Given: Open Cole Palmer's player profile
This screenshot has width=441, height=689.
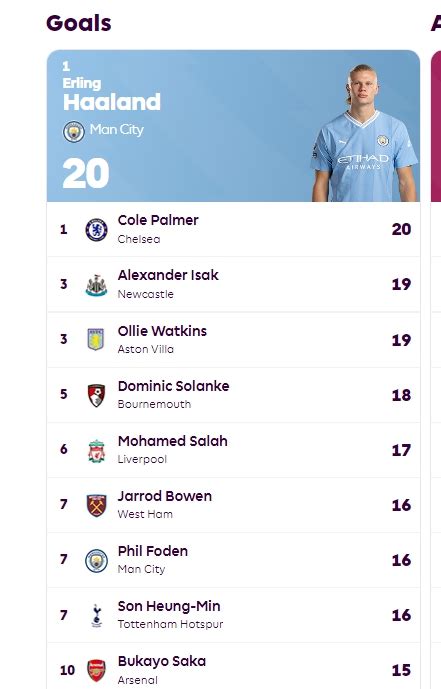Looking at the screenshot, I should click(158, 220).
